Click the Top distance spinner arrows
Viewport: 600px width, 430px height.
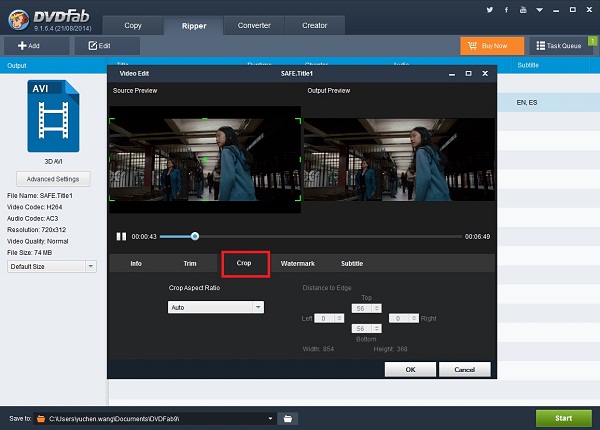coord(377,308)
